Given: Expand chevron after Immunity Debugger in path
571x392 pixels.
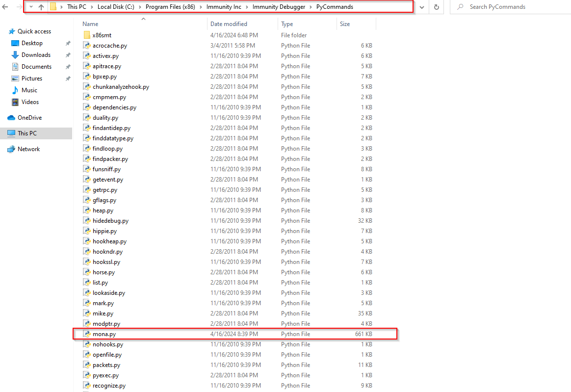Looking at the screenshot, I should click(311, 7).
